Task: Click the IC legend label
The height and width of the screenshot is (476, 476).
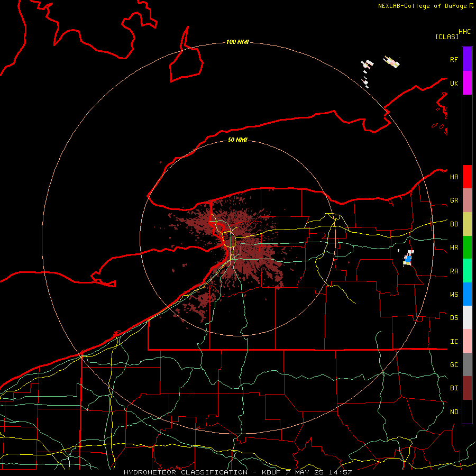Action: point(454,342)
